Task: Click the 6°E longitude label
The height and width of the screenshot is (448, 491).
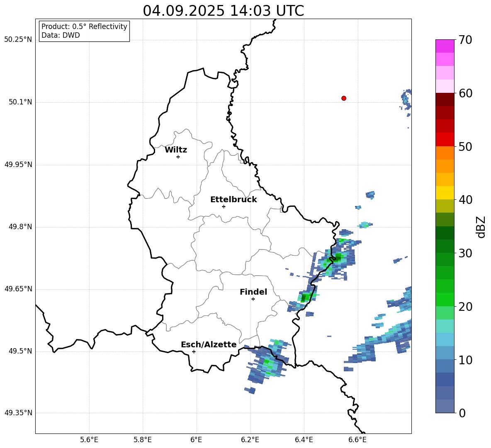Action: [x=196, y=440]
